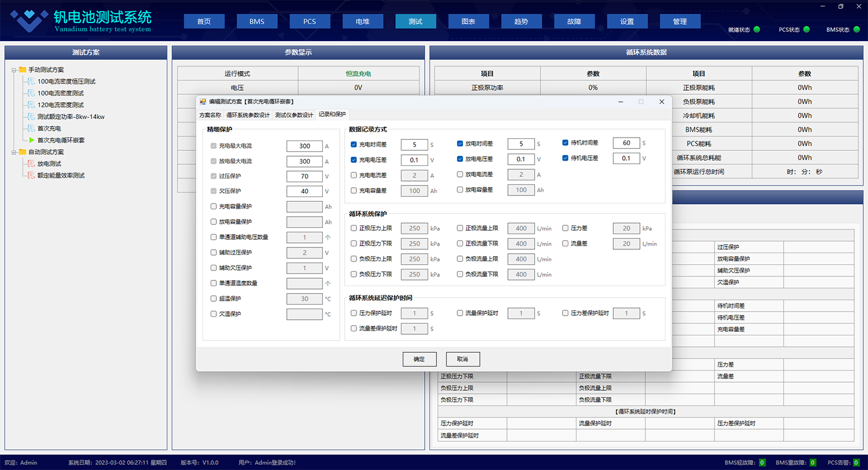This screenshot has width=868, height=470.
Task: Click the 取消 button
Action: click(x=463, y=359)
